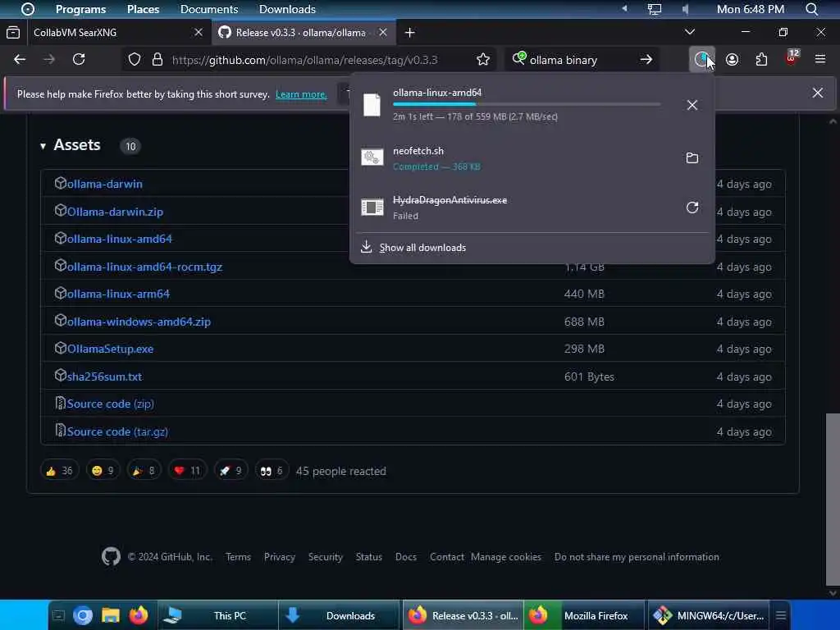The width and height of the screenshot is (840, 630).
Task: Click the GitHub logo in the footer
Action: point(111,557)
